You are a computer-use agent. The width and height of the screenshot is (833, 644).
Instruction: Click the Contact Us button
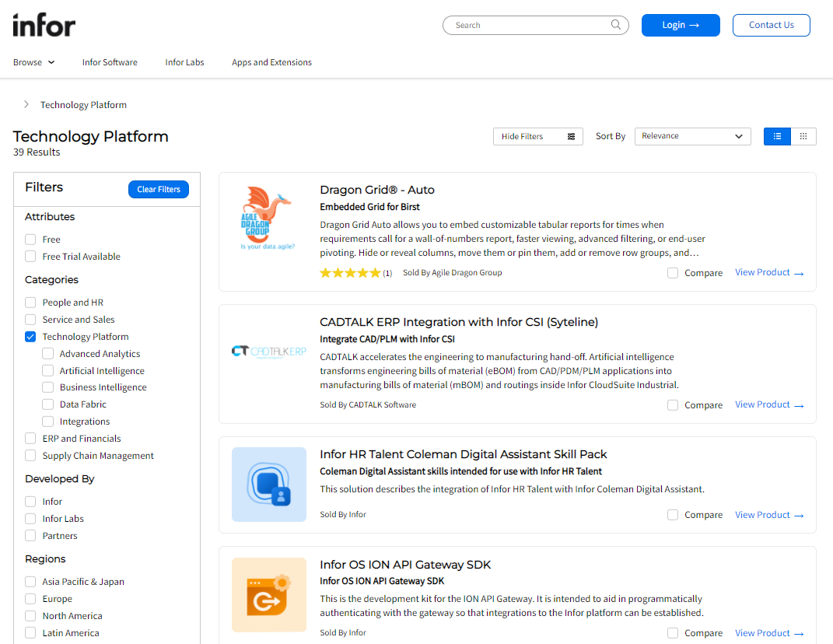click(x=772, y=25)
